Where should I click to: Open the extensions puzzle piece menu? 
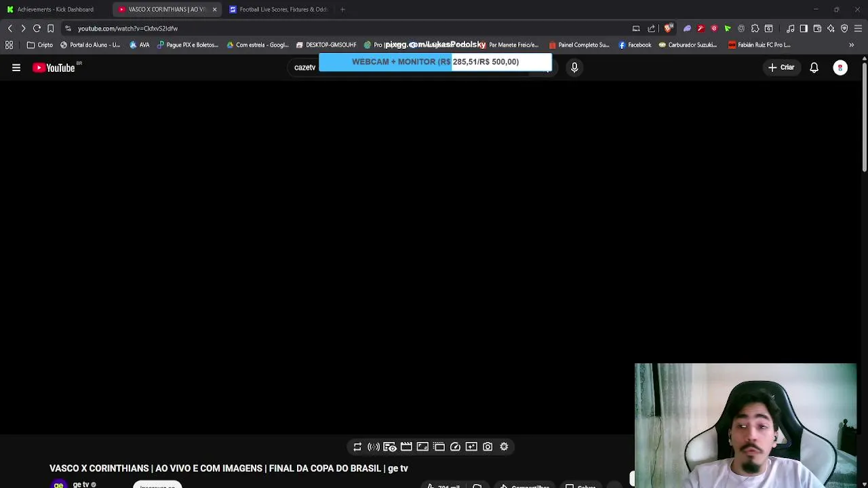[x=755, y=28]
